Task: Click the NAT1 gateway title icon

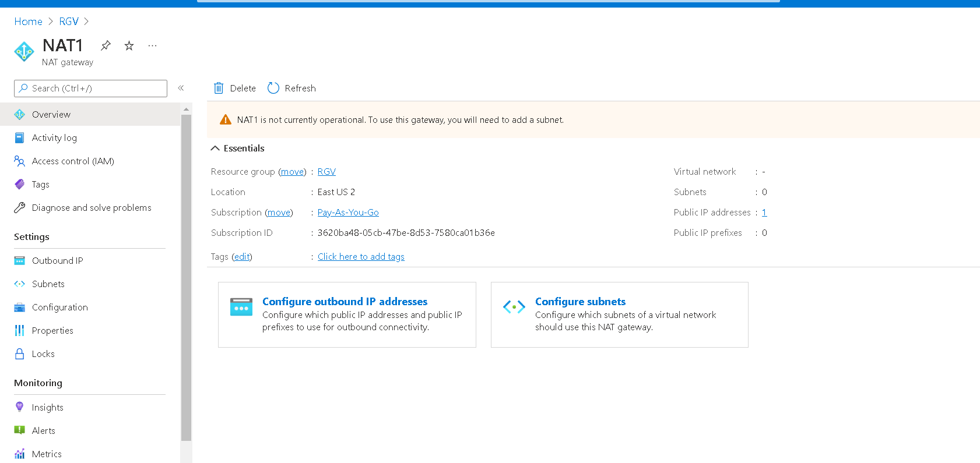Action: pos(24,51)
